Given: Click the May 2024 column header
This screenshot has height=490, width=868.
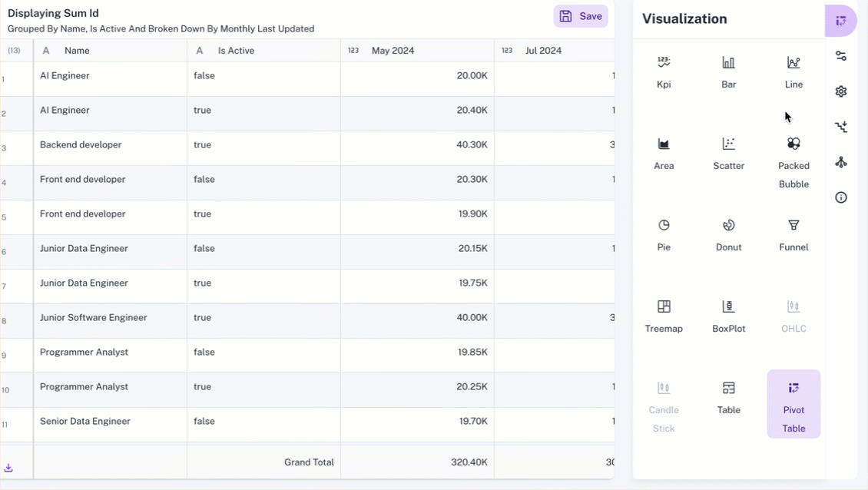Looking at the screenshot, I should click(417, 51).
